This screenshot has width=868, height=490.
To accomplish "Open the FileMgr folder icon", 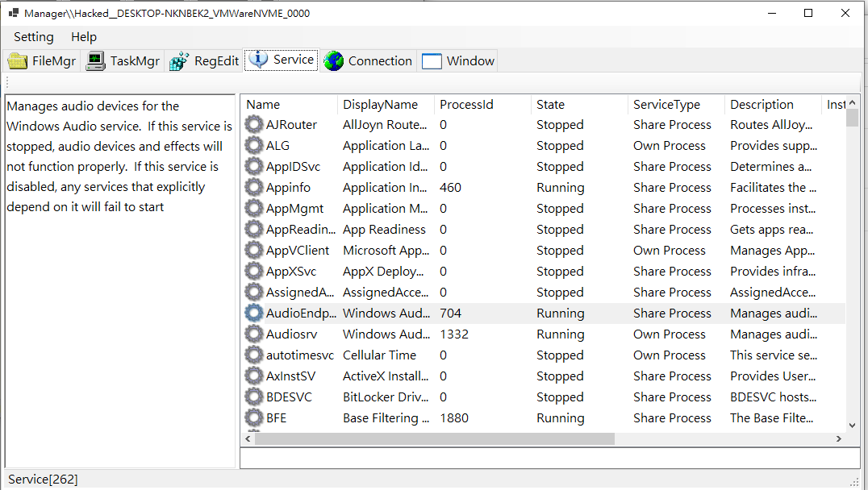I will coord(17,60).
